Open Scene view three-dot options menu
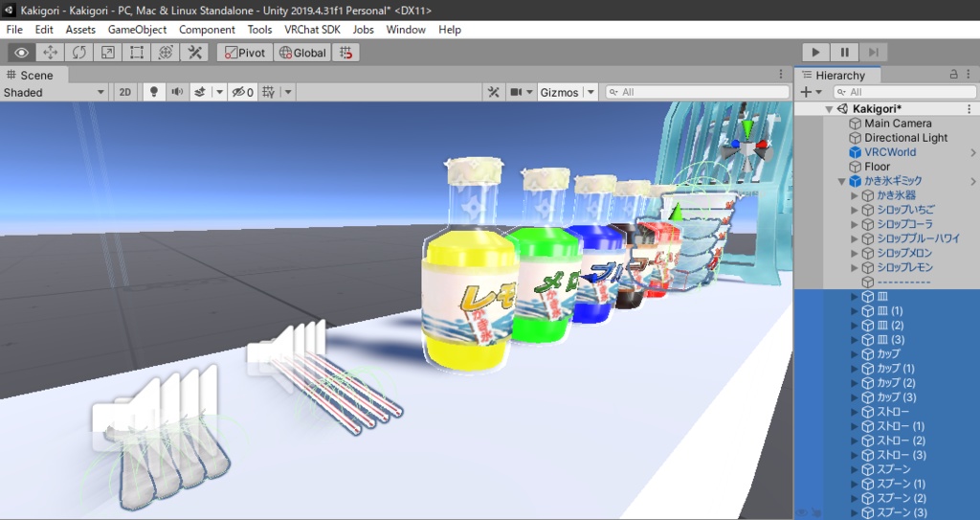Viewport: 980px width, 520px height. click(x=781, y=75)
